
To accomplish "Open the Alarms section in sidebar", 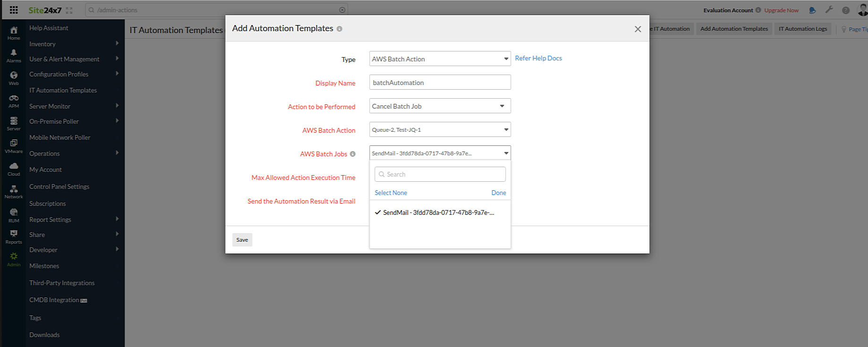I will [14, 55].
